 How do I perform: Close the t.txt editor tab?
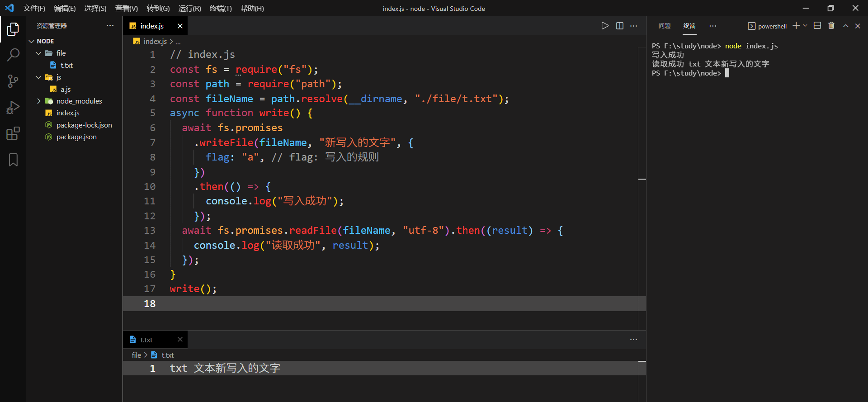(180, 340)
